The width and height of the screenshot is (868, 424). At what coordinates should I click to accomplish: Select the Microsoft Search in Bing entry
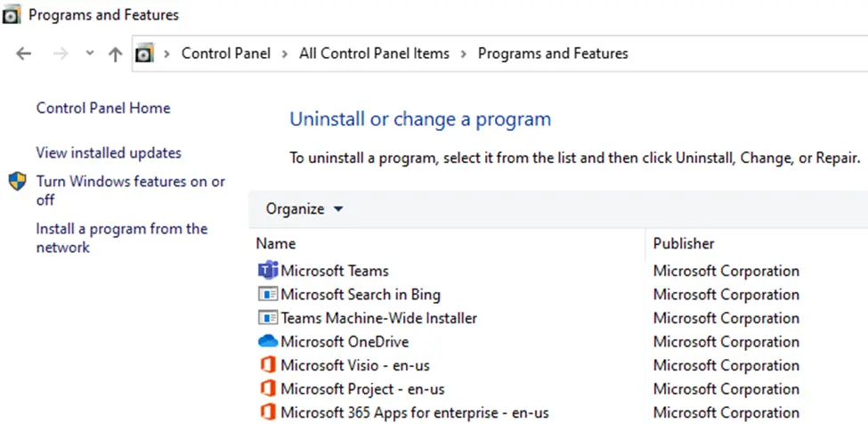click(x=361, y=295)
